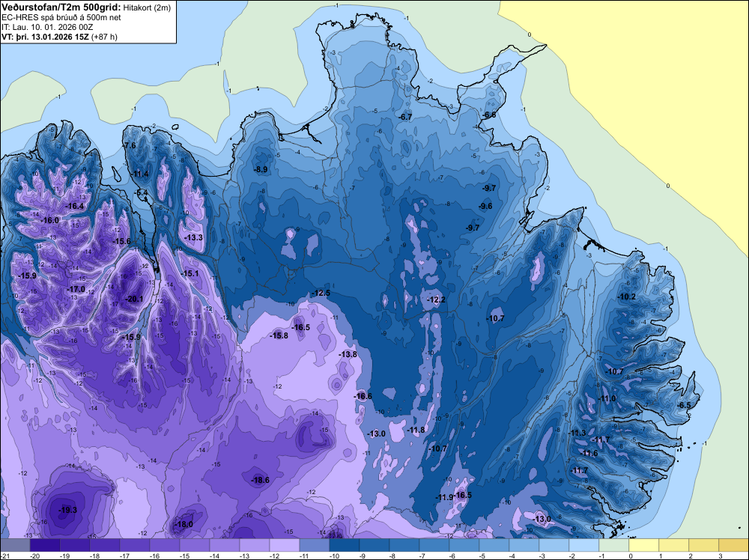Image resolution: width=749 pixels, height=560 pixels.
Task: Click the "-16.4" temperature value
Action: point(74,206)
